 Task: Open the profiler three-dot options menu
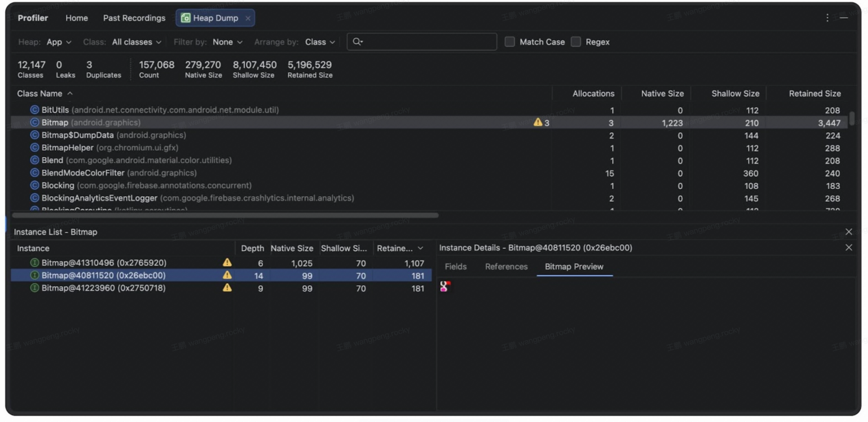point(827,18)
